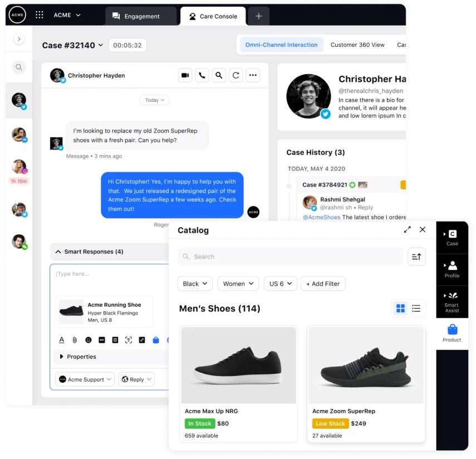The height and width of the screenshot is (459, 476).
Task: Change the Black color filter
Action: click(195, 284)
